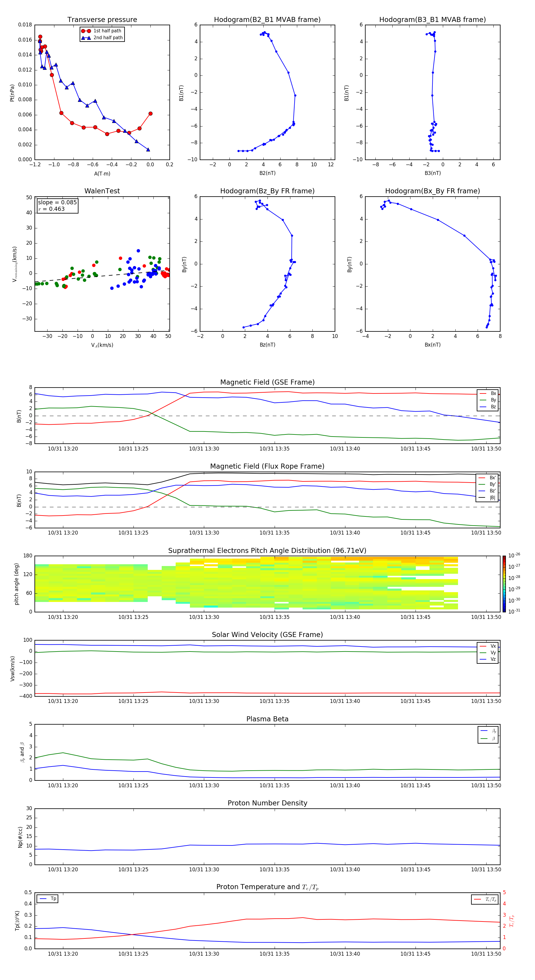Image resolution: width=535 pixels, height=980 pixels.
Task: Click the "A(T·m)" x-axis label
Action: pyautogui.click(x=102, y=174)
